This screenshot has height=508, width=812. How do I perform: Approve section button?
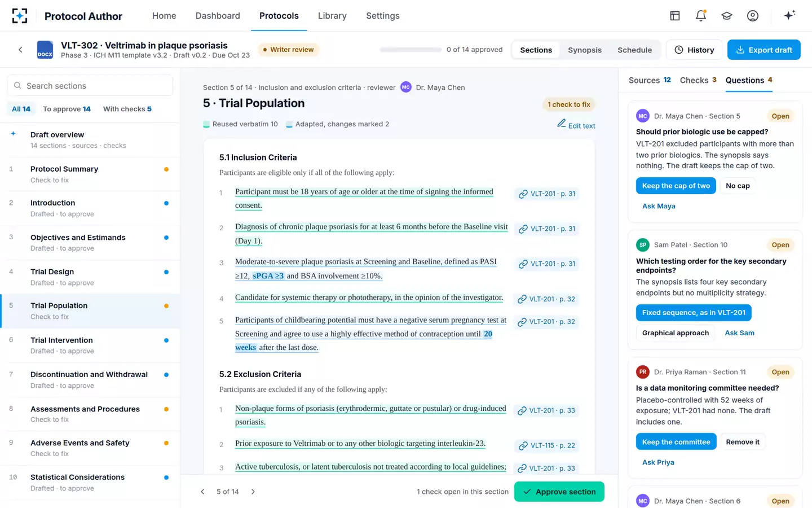tap(559, 492)
